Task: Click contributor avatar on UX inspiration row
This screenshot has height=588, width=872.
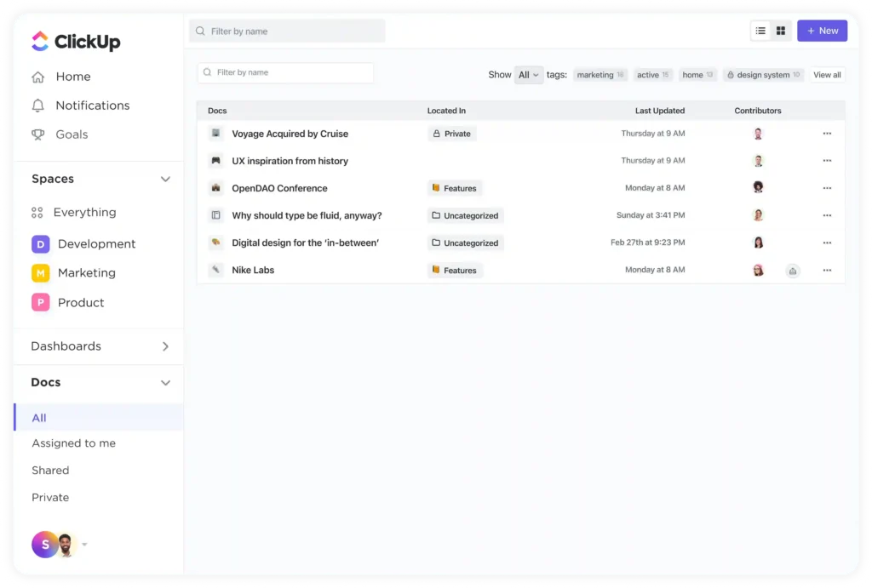Action: coord(758,161)
